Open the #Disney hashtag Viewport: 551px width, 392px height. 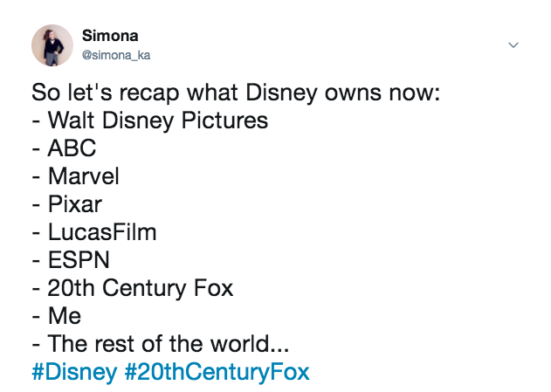(x=74, y=372)
